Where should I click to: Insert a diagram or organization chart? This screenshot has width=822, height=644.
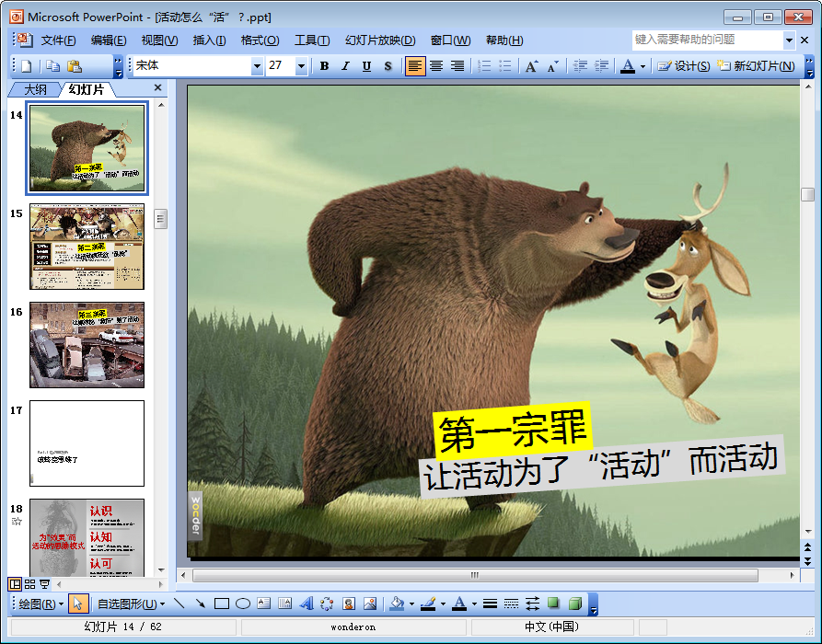click(x=327, y=604)
